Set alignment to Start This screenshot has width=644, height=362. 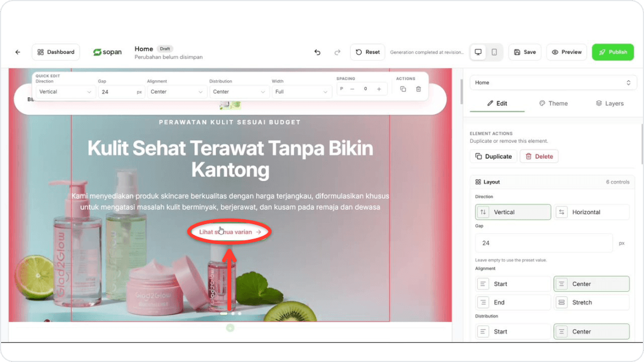pos(513,284)
